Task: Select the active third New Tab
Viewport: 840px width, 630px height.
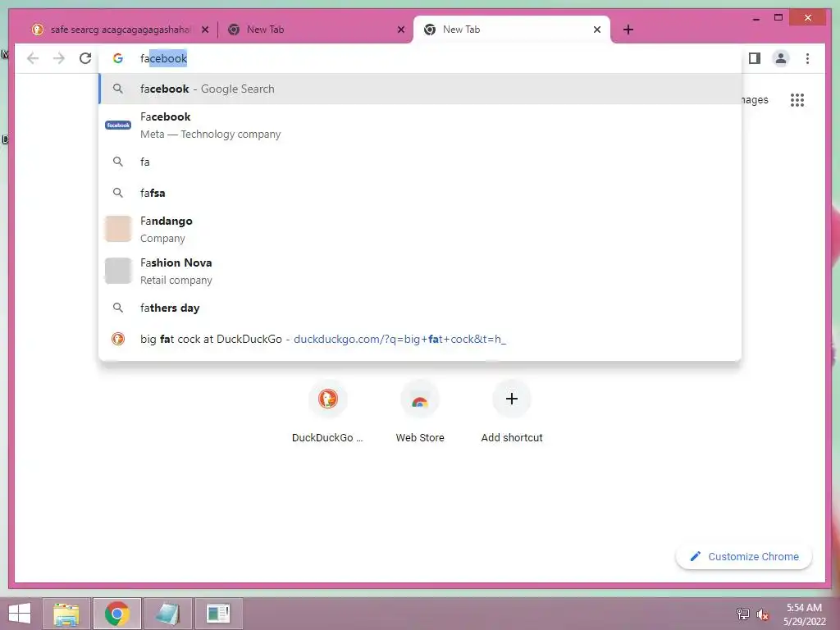Action: (512, 30)
